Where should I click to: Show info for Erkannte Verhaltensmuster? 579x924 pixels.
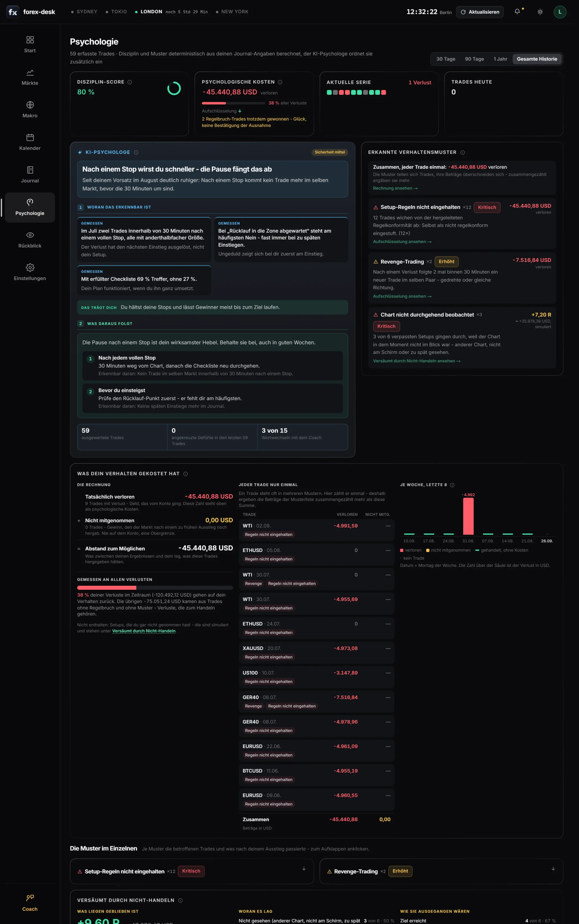pyautogui.click(x=463, y=152)
